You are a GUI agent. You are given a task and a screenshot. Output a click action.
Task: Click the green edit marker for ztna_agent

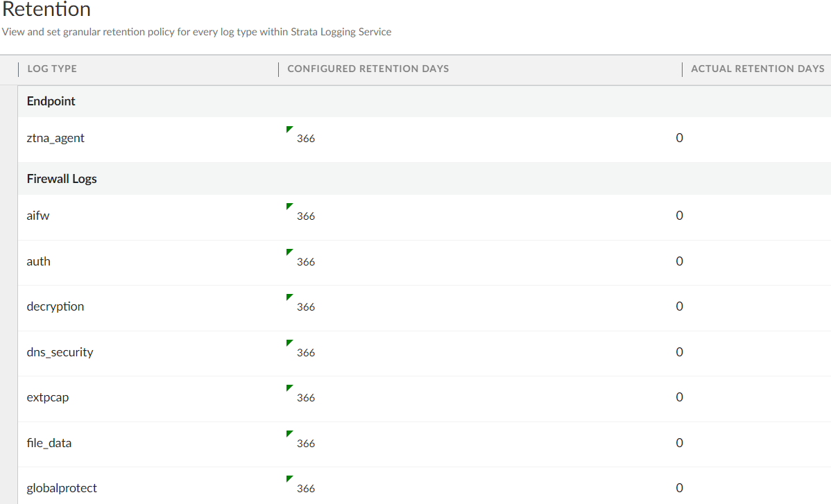289,129
